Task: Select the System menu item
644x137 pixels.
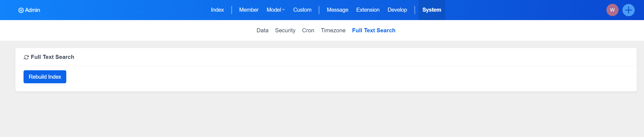Action: coord(432,10)
